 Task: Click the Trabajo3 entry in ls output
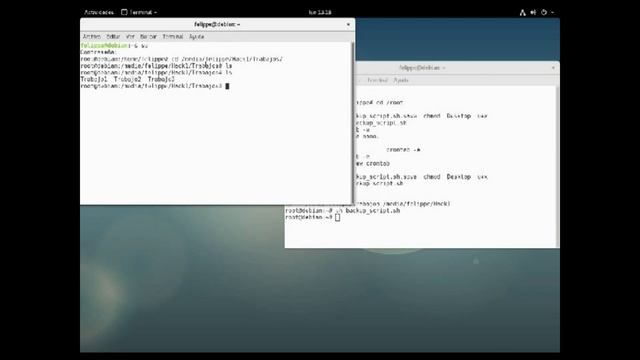161,79
